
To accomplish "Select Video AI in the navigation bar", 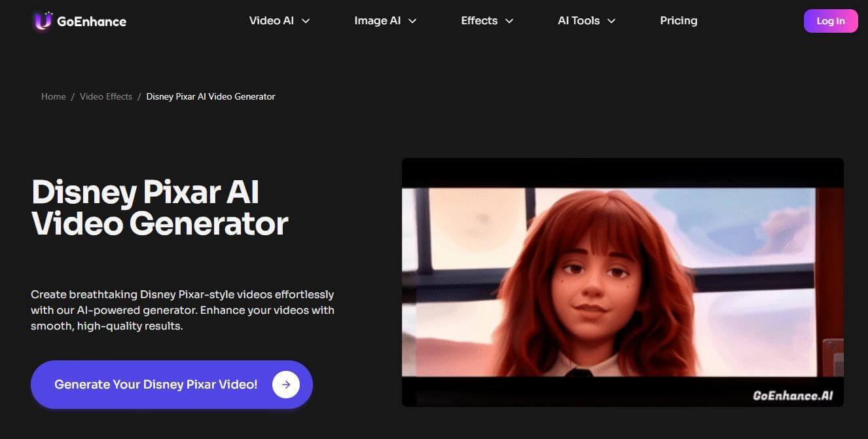I will click(x=271, y=20).
